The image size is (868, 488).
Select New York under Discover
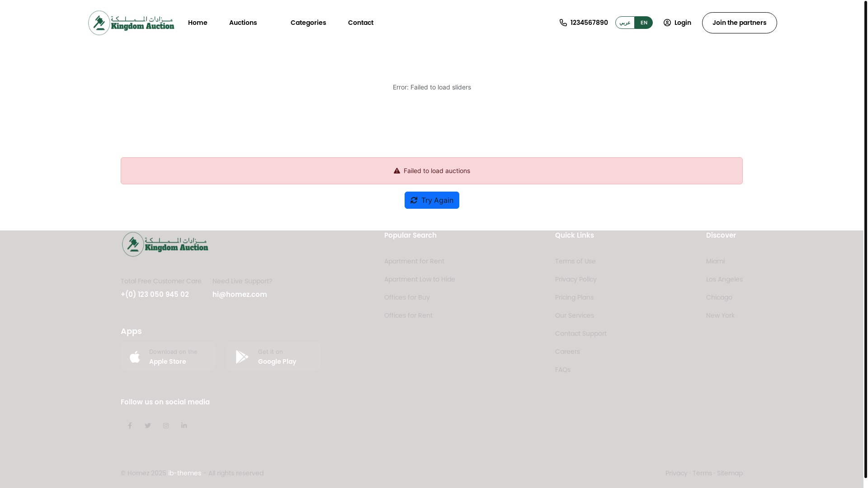point(720,315)
